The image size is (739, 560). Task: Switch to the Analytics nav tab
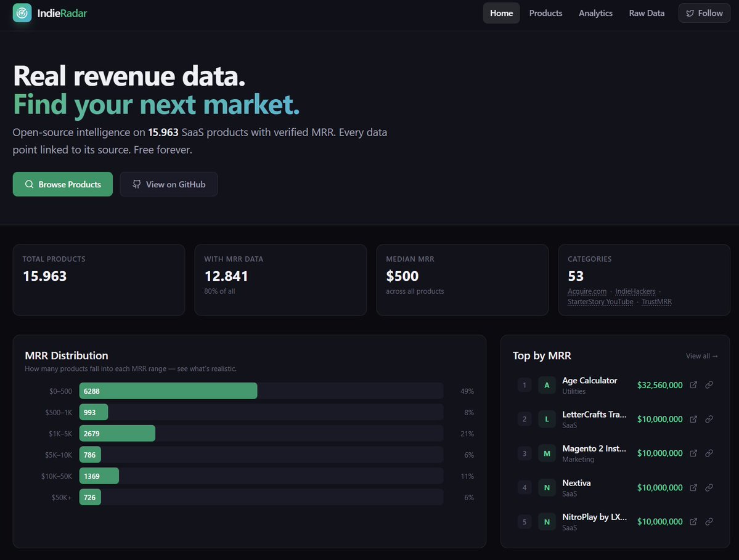tap(596, 13)
